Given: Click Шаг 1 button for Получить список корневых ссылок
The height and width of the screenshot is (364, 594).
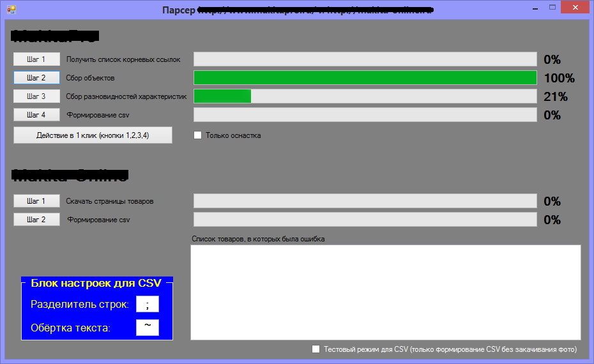Looking at the screenshot, I should tap(36, 59).
